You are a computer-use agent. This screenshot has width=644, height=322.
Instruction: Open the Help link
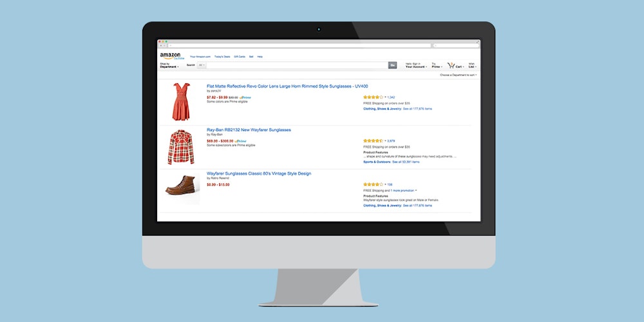pos(260,57)
